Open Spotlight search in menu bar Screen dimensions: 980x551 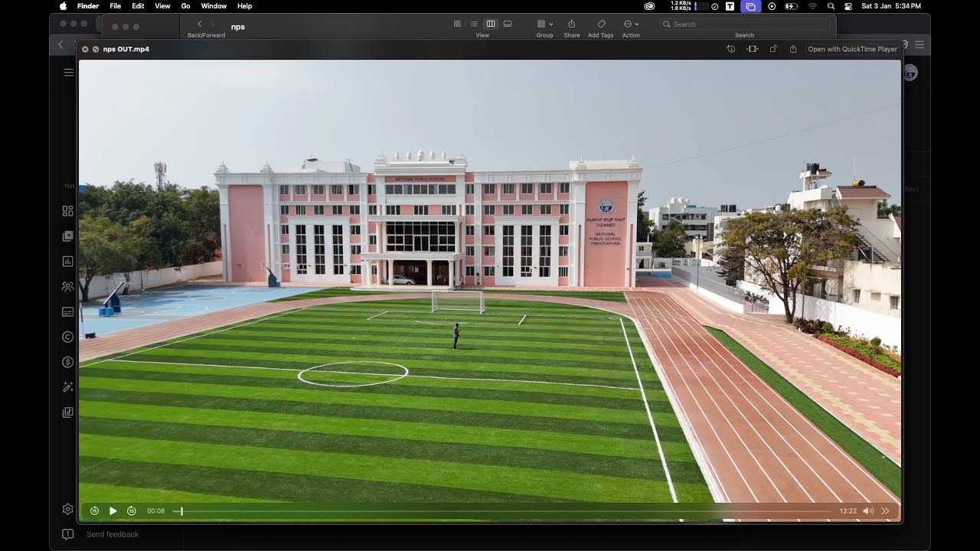[x=831, y=5]
